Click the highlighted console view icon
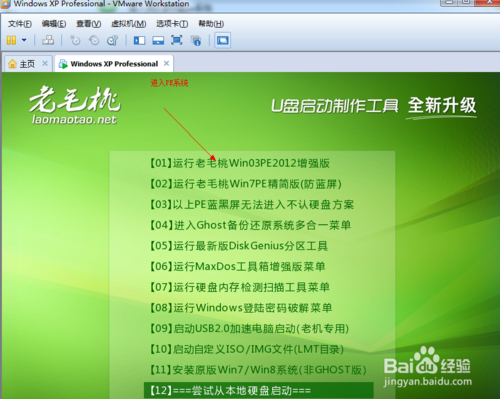This screenshot has width=500, height=399. [x=222, y=40]
